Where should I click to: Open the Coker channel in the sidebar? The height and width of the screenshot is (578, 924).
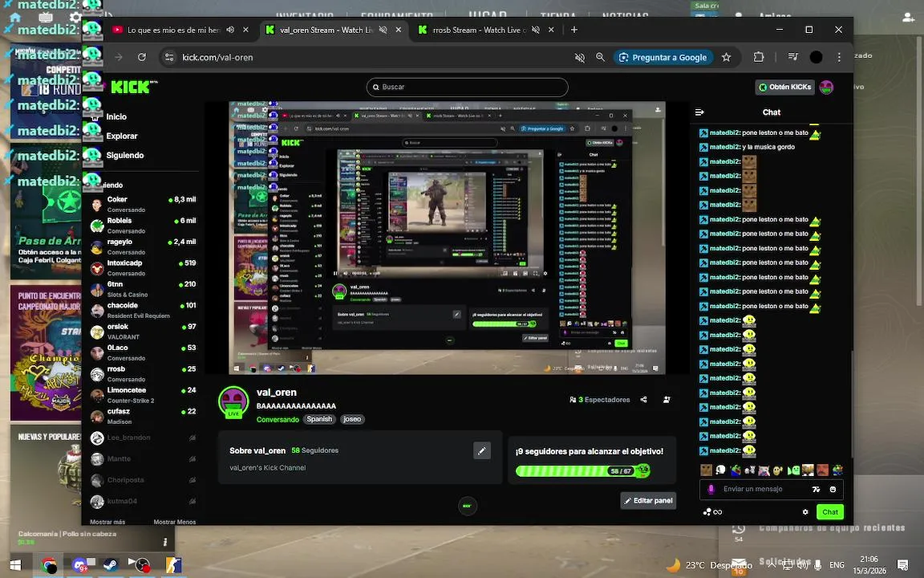144,204
